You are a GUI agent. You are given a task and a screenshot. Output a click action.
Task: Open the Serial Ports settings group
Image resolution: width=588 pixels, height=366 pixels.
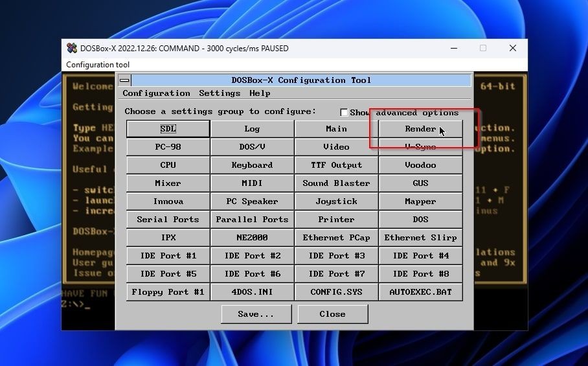[x=168, y=220]
